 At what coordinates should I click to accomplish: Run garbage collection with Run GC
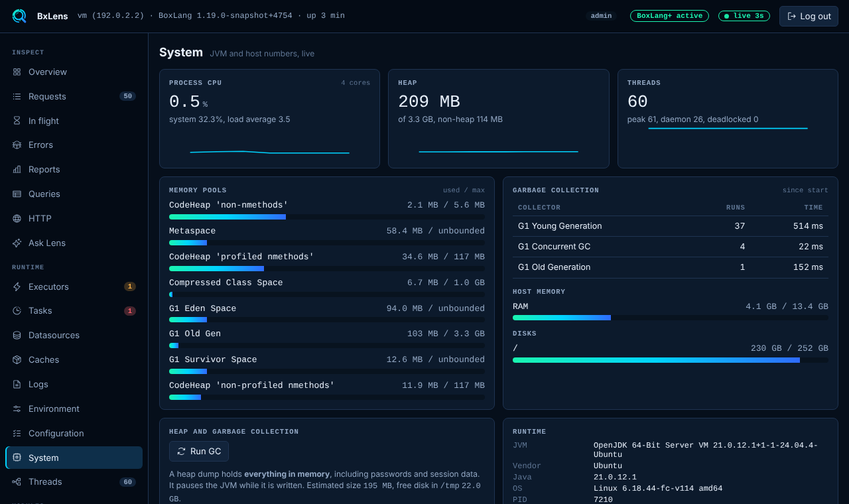pyautogui.click(x=199, y=451)
